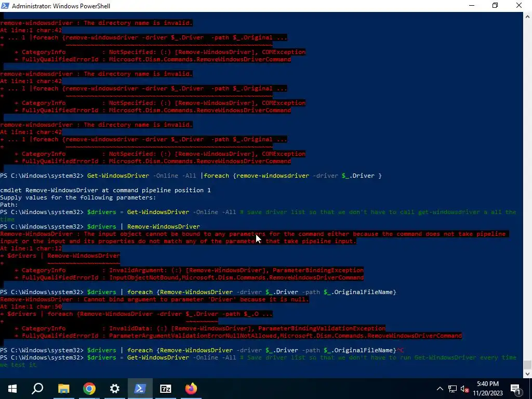This screenshot has height=399, width=532.
Task: Click command line ending with ^C
Action: pos(202,350)
